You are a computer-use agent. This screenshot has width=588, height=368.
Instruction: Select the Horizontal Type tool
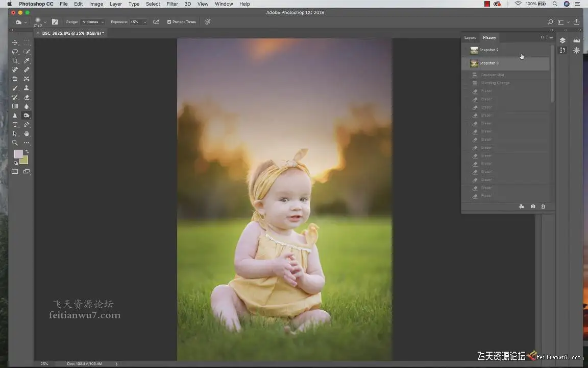pos(15,125)
